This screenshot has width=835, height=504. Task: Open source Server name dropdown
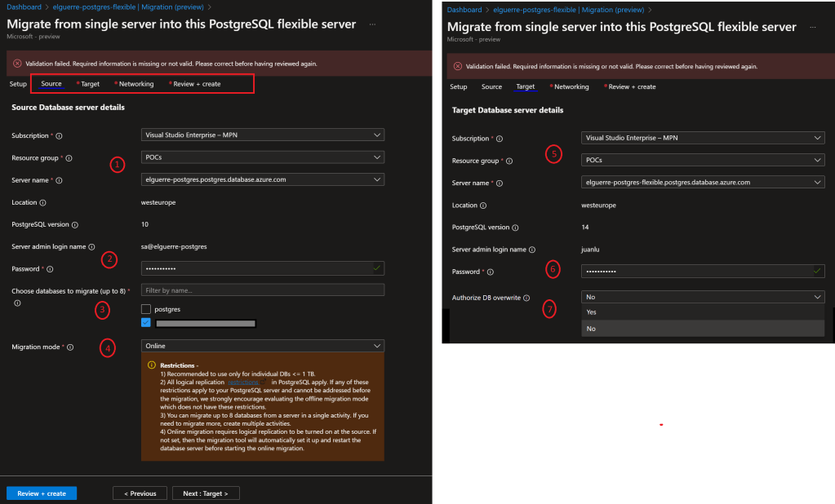[x=262, y=179]
